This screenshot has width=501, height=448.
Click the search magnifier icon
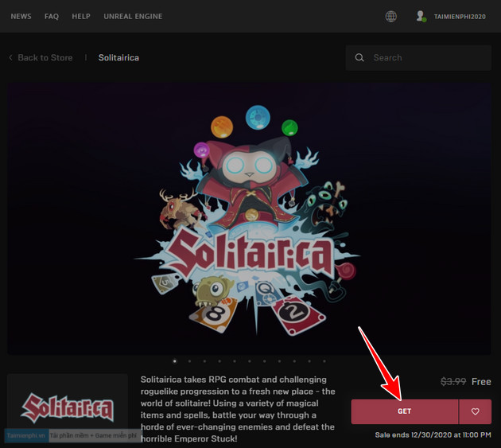click(x=359, y=57)
